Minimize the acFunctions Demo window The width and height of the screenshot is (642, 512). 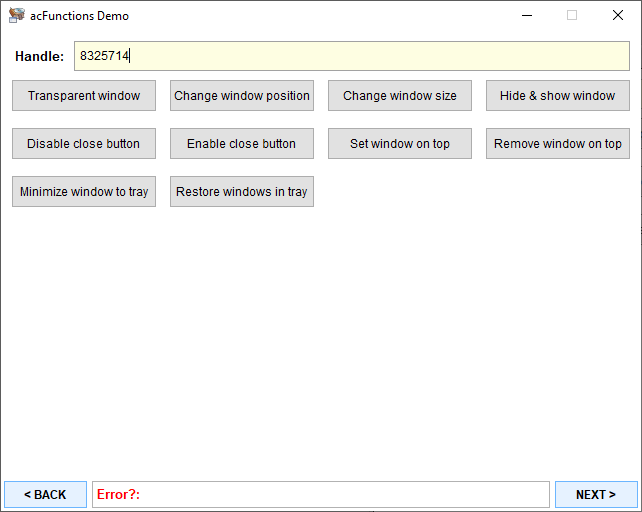(526, 16)
